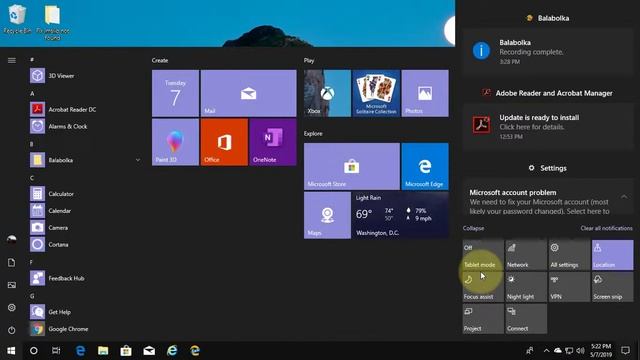
Task: Jump to letter C section header
Action: coord(32,178)
